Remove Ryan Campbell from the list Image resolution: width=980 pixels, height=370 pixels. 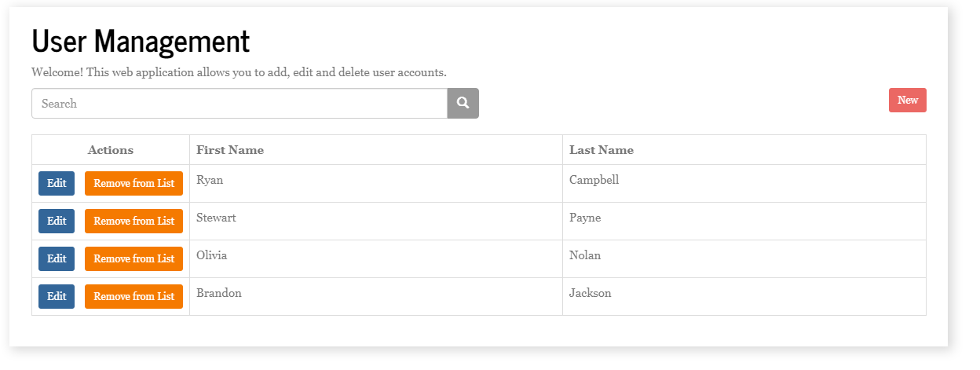pyautogui.click(x=133, y=183)
